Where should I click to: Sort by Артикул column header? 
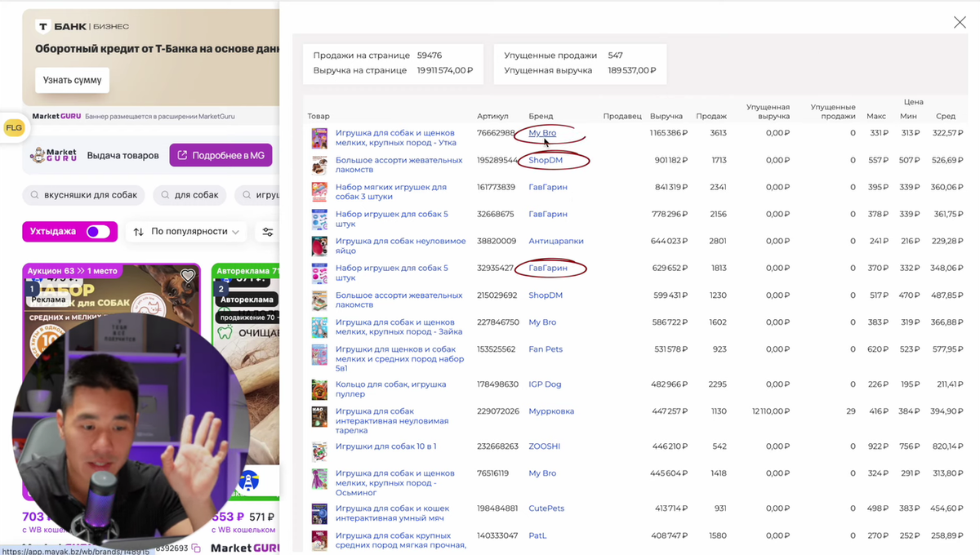tap(492, 116)
